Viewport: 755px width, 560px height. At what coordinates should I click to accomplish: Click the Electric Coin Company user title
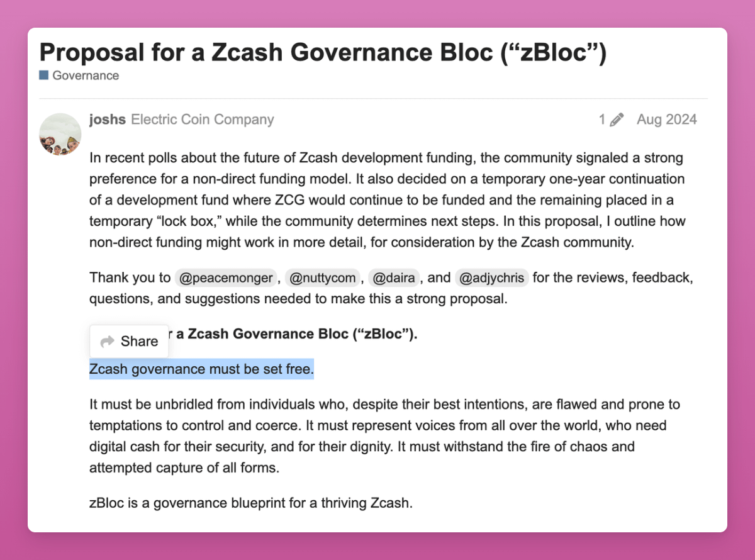coord(202,120)
